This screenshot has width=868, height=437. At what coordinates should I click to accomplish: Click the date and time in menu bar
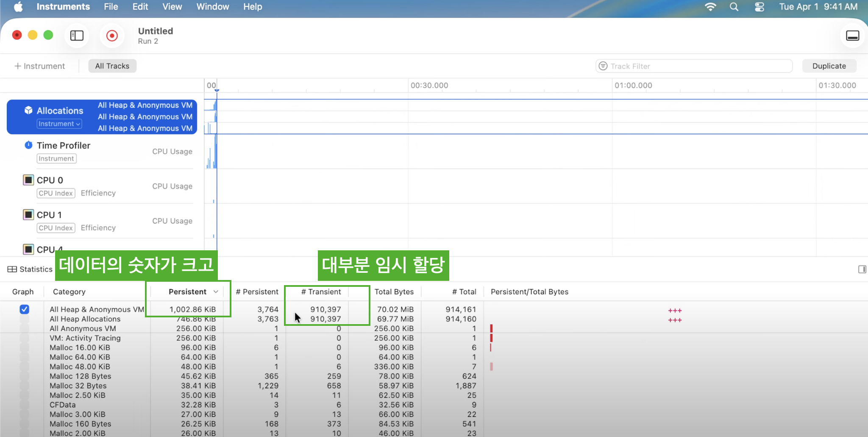[x=818, y=7]
